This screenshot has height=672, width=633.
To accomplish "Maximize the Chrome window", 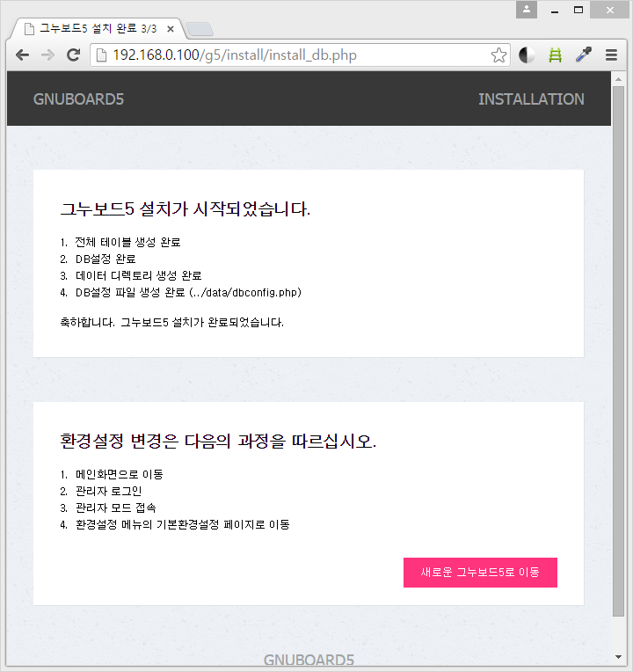I will (x=578, y=10).
